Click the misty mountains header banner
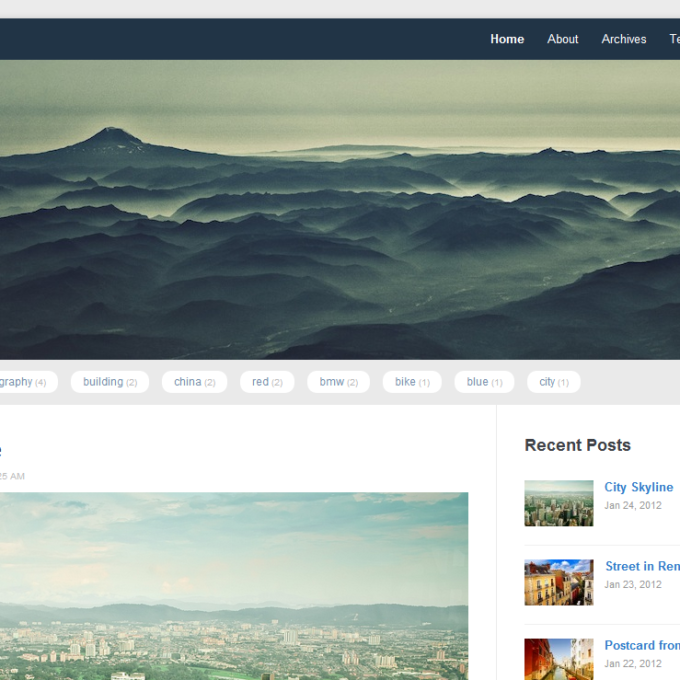This screenshot has height=680, width=680. (340, 210)
